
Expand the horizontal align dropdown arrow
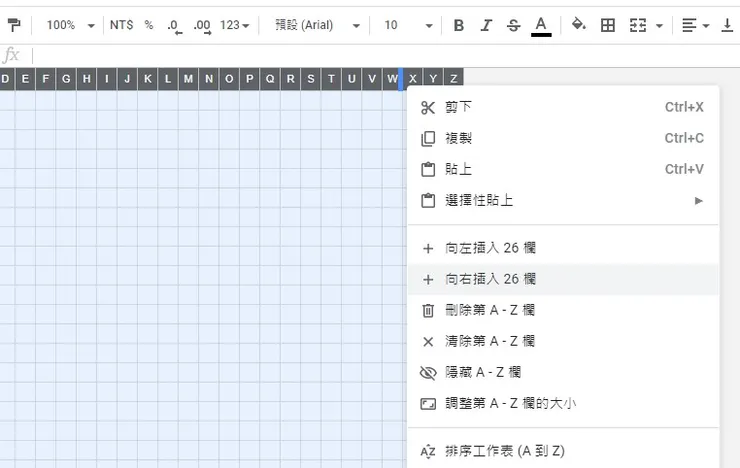(706, 25)
